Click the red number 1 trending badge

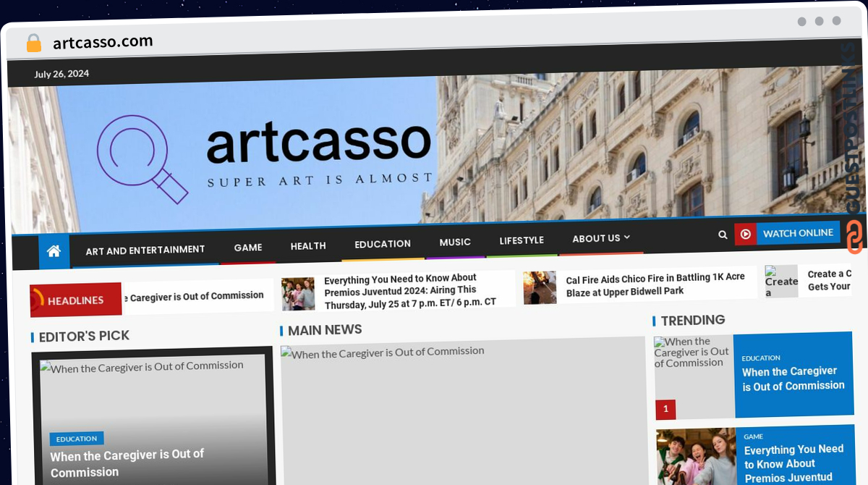click(x=665, y=410)
